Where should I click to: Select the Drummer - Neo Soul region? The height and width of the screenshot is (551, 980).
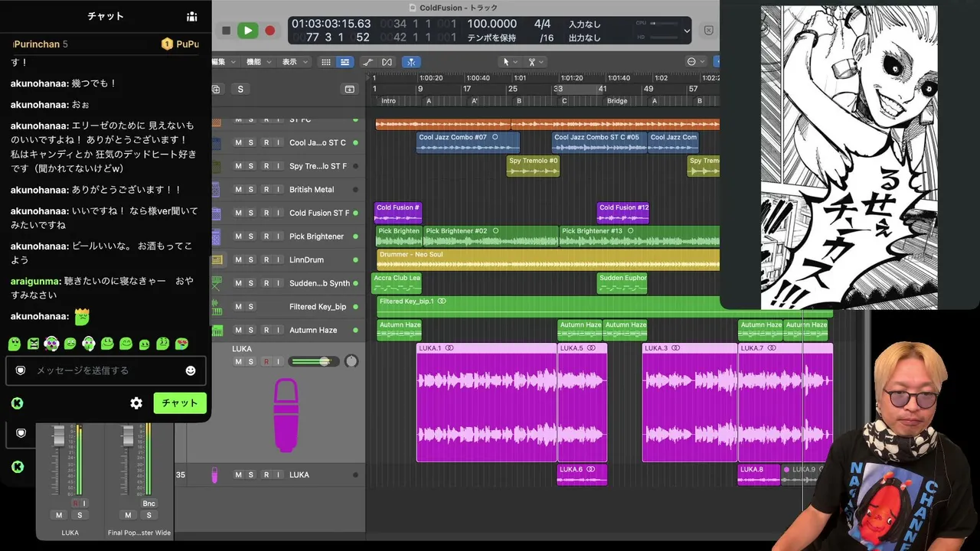547,259
